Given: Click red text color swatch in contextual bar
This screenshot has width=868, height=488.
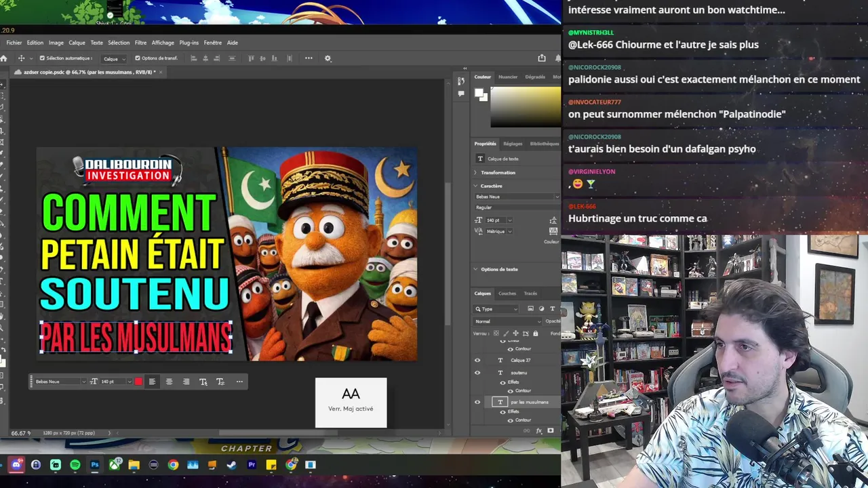Looking at the screenshot, I should 138,382.
